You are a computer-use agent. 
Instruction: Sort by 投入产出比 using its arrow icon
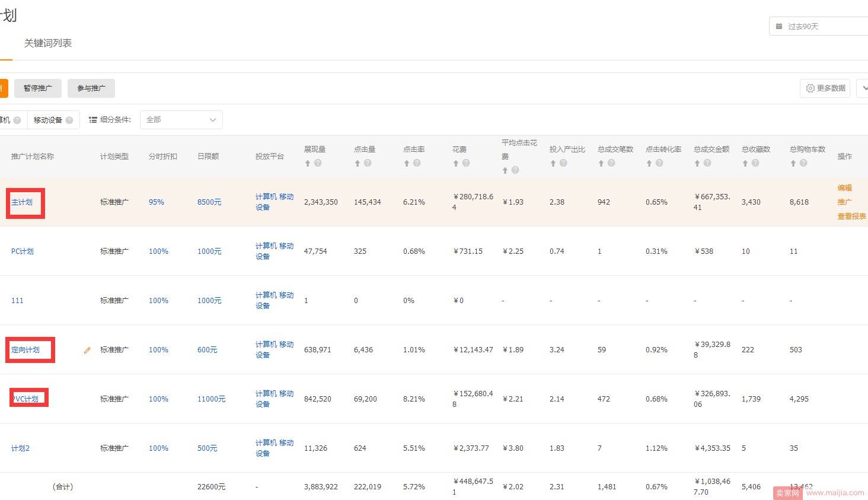553,163
